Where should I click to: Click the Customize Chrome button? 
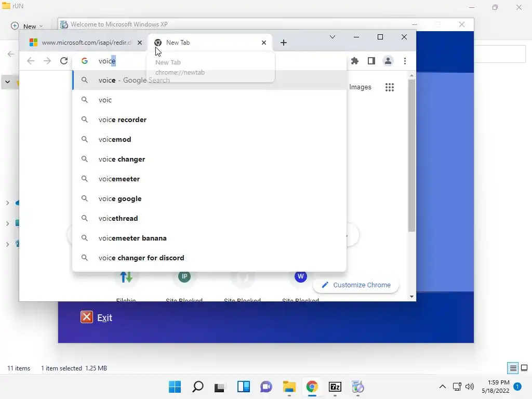click(x=356, y=285)
